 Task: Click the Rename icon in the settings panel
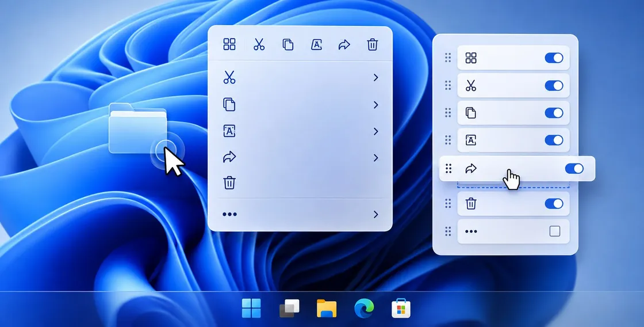click(471, 140)
